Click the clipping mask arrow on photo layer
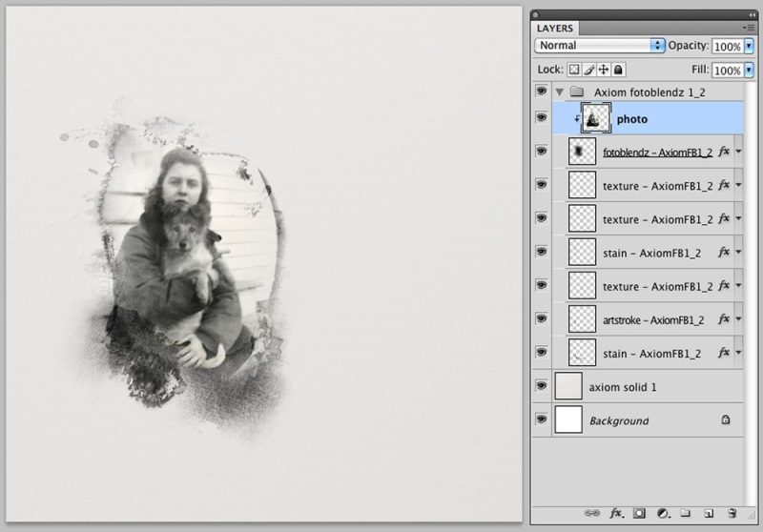This screenshot has height=532, width=763. 577,118
